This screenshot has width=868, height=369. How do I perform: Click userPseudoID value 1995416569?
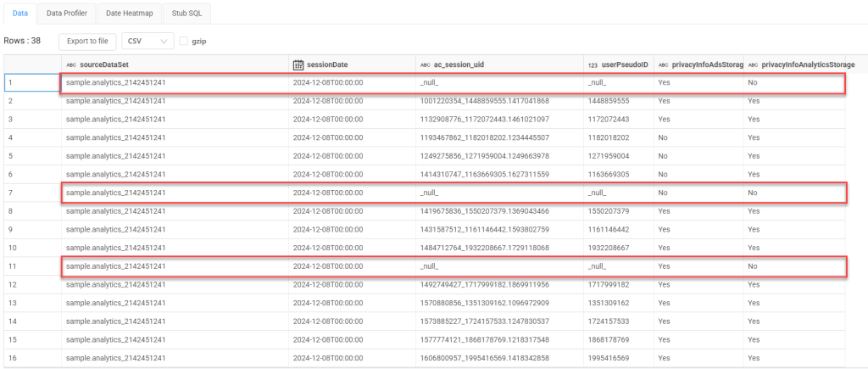click(x=618, y=358)
